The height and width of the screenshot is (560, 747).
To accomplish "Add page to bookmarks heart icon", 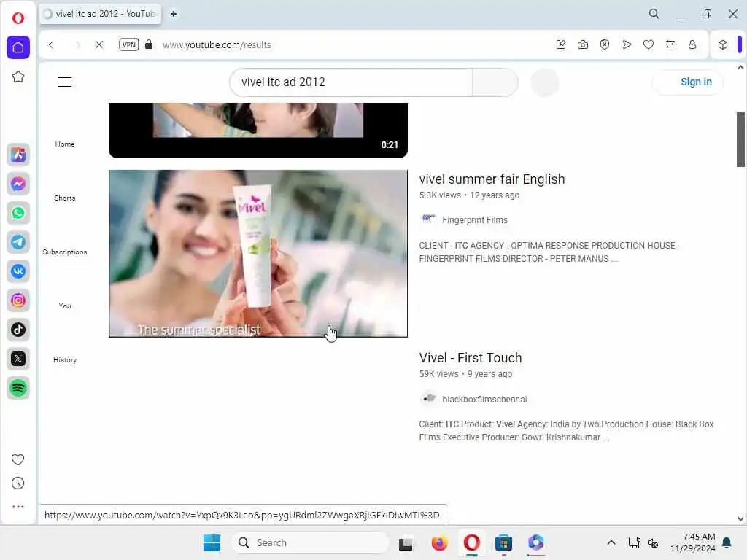I will [x=649, y=44].
